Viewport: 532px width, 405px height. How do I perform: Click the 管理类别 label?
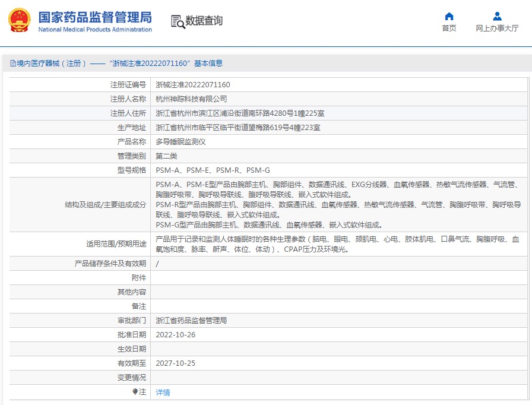tap(132, 156)
